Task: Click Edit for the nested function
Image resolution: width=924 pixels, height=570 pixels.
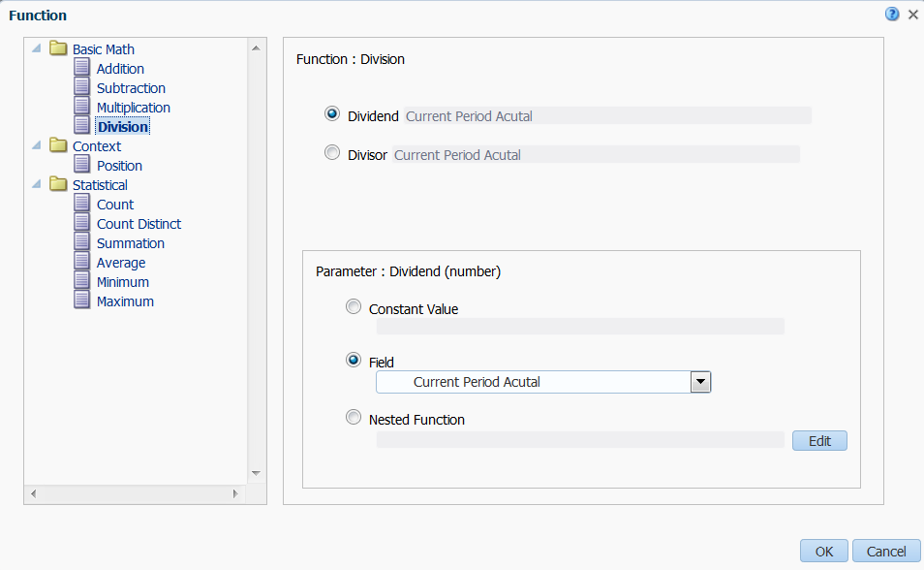Action: pyautogui.click(x=819, y=441)
